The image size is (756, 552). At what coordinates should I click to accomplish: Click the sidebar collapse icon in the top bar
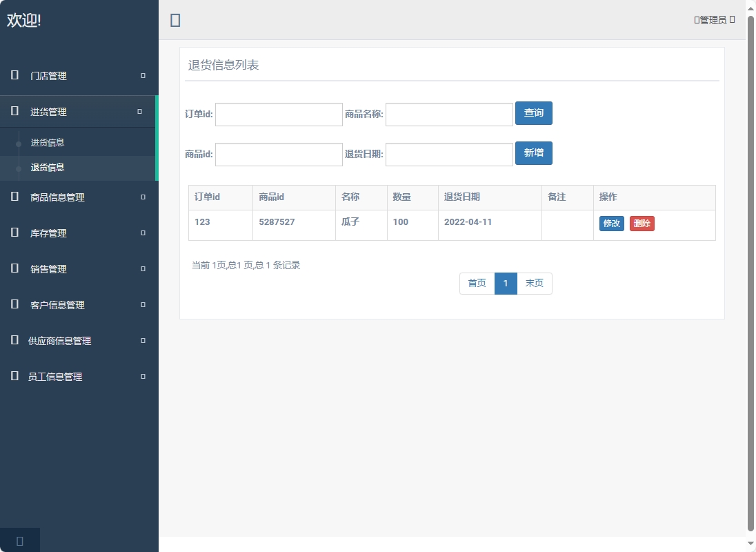point(175,20)
